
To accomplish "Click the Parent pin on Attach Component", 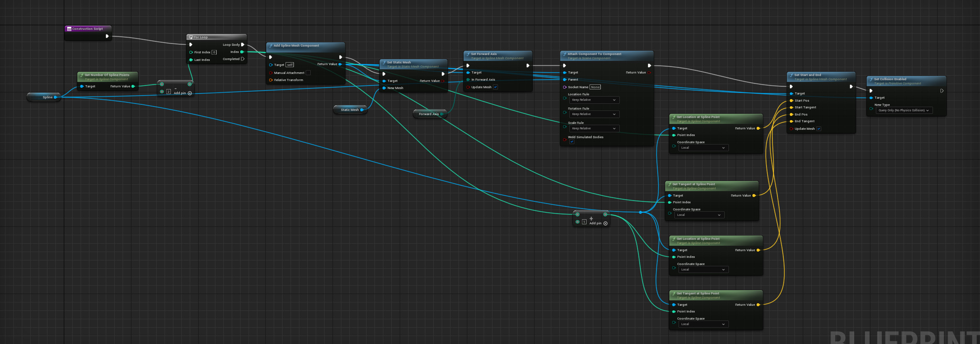I will pyautogui.click(x=565, y=79).
